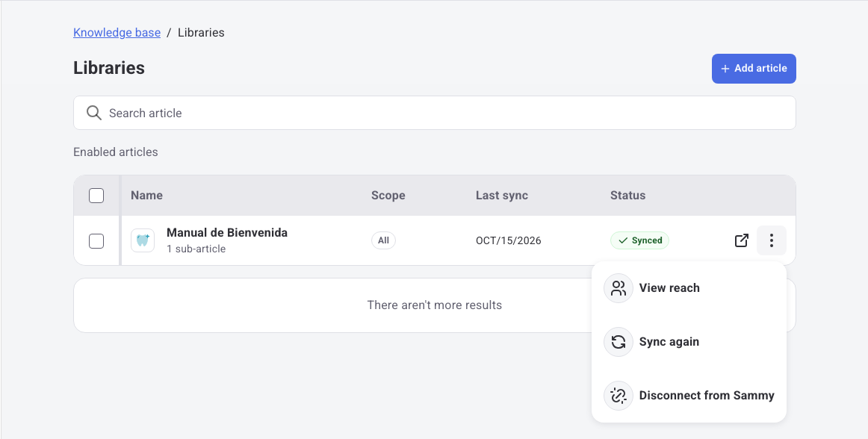Choose Disconnect from Sammy menu option
The image size is (868, 439).
coord(689,395)
